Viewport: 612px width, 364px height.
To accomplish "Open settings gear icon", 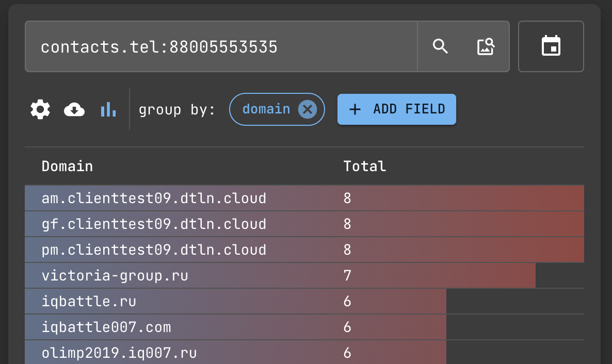I will (x=40, y=109).
